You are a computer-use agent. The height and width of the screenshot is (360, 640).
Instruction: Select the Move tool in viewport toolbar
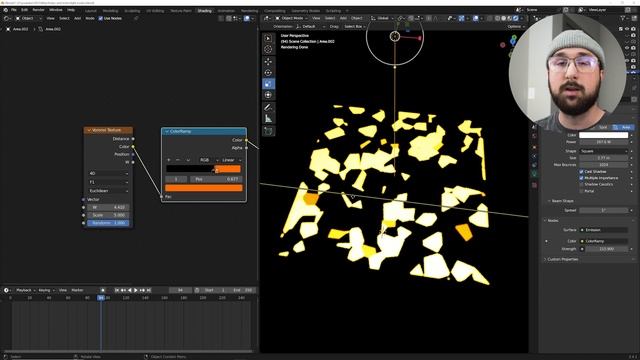[x=268, y=61]
